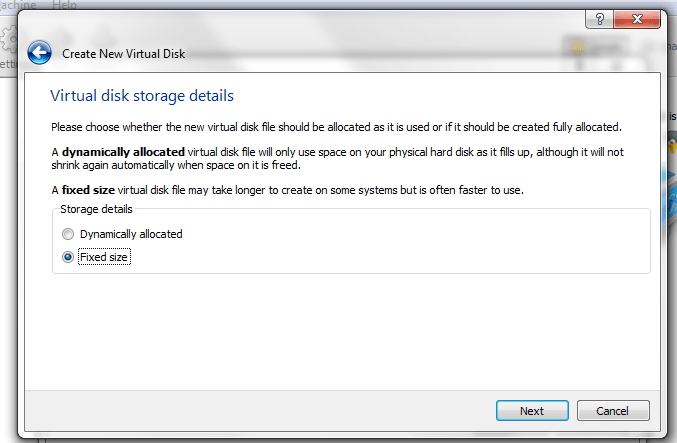Screen dimensions: 677x443
Task: Open the Help menu in menu bar
Action: tap(64, 5)
